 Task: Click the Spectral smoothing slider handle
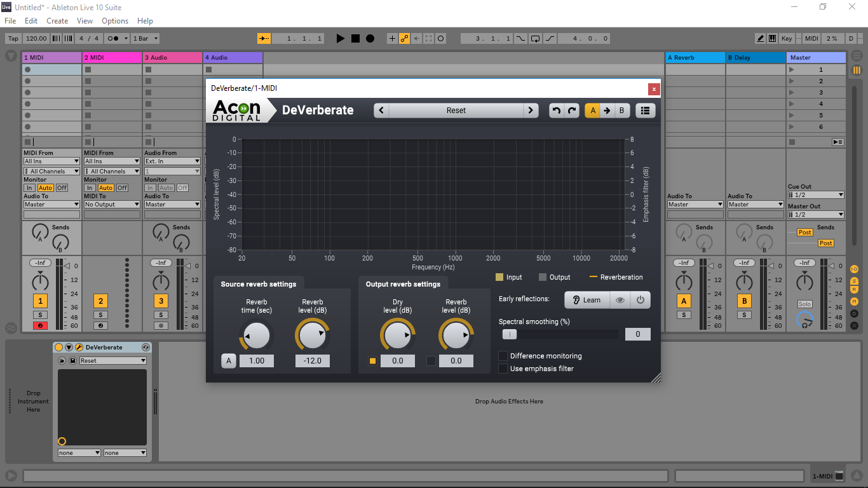coord(509,334)
